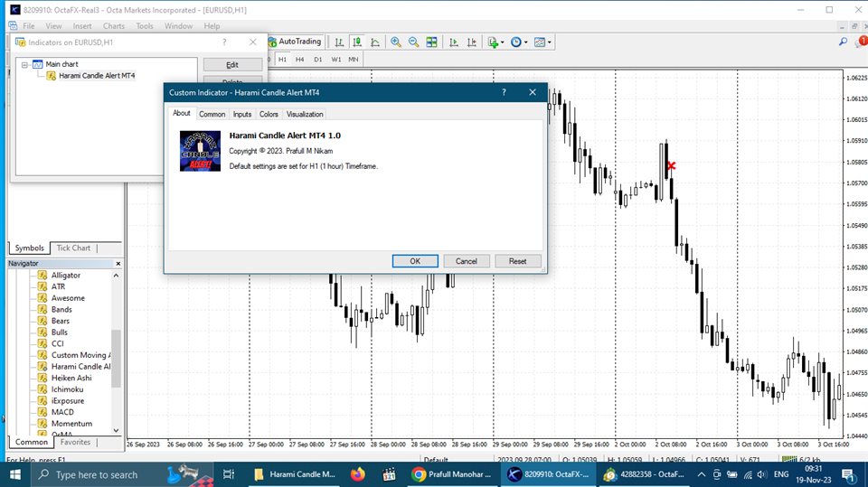Click the Reset button
The height and width of the screenshot is (487, 868).
click(517, 261)
